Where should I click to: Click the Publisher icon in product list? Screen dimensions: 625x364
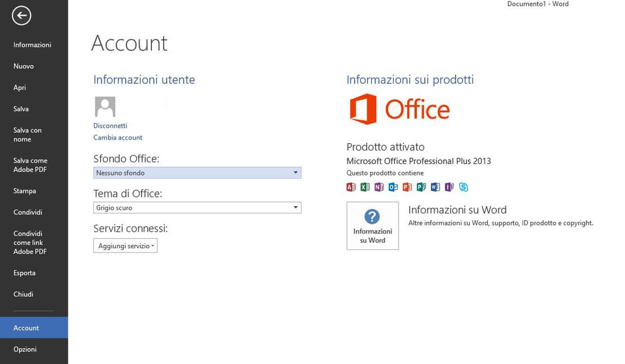pyautogui.click(x=421, y=187)
